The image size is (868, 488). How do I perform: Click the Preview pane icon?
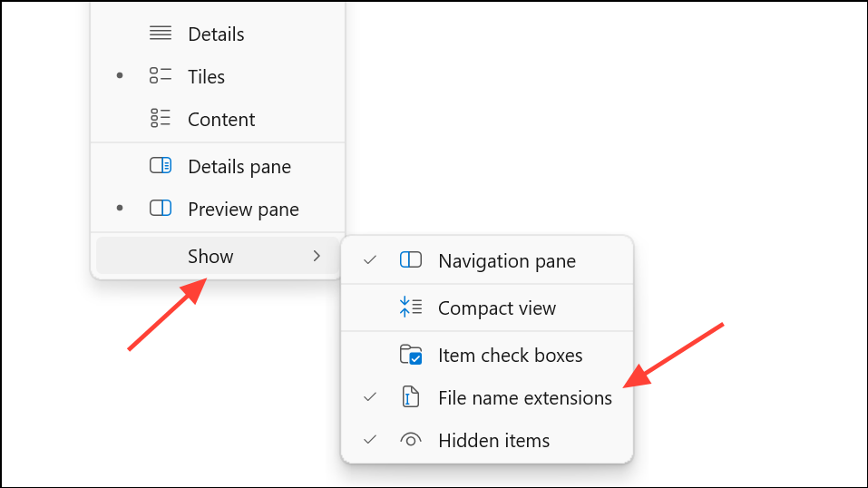pyautogui.click(x=161, y=210)
